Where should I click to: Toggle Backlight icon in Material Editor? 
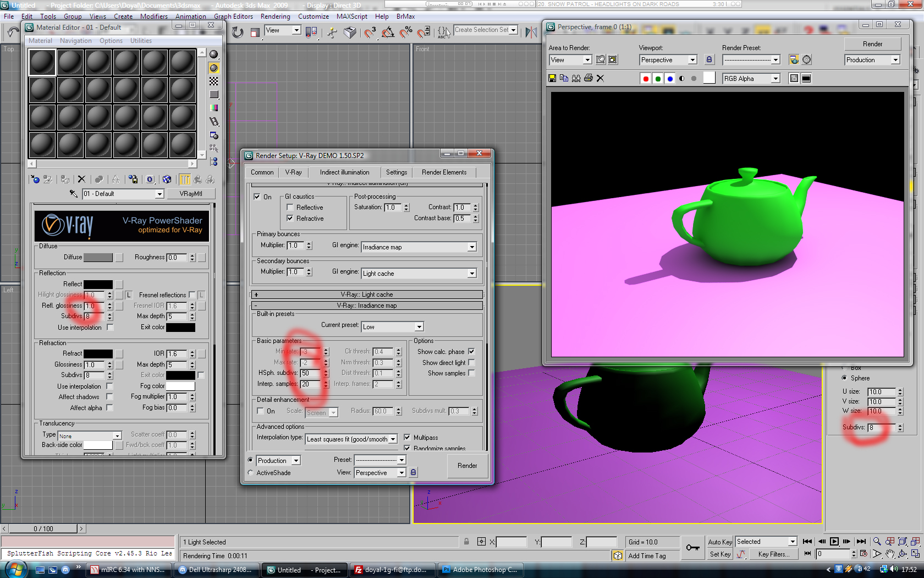214,68
